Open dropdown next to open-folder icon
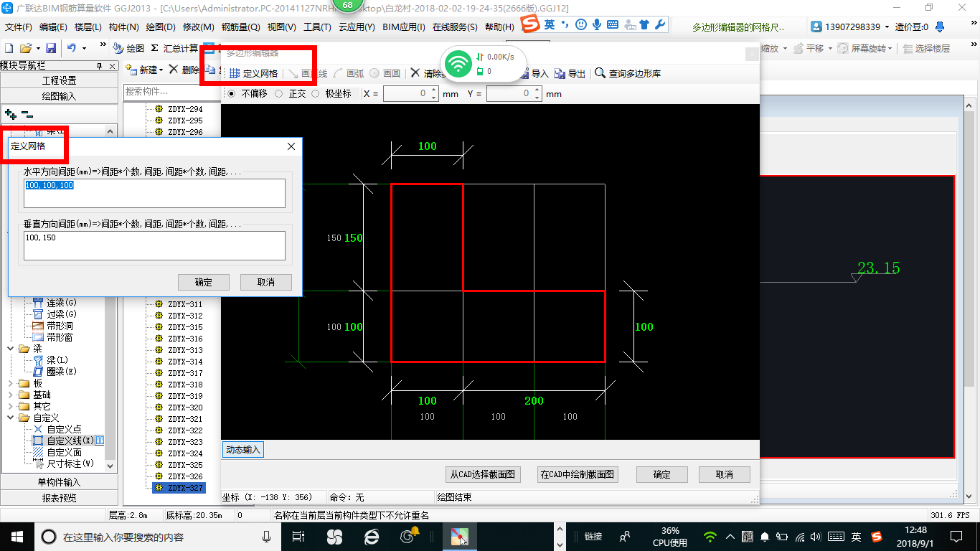 pos(37,48)
